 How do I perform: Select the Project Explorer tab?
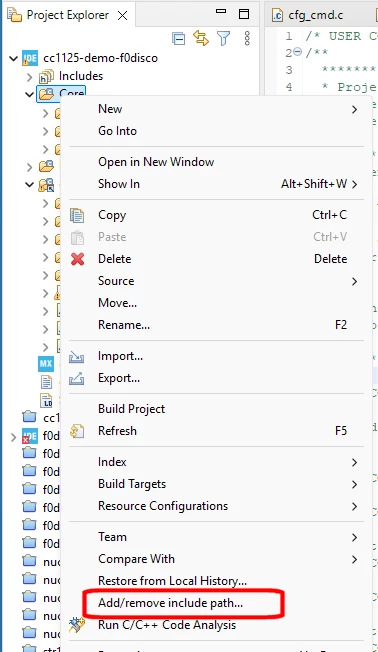67,15
